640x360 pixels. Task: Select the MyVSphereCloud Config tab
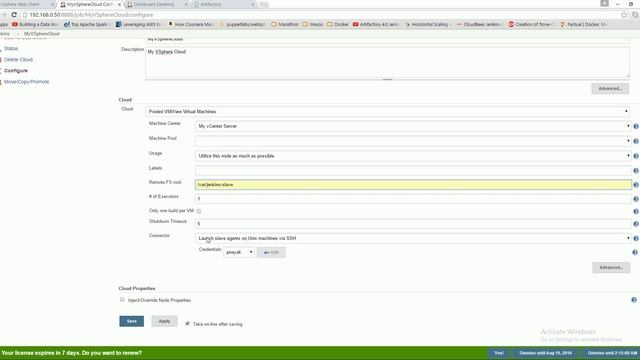pyautogui.click(x=90, y=4)
